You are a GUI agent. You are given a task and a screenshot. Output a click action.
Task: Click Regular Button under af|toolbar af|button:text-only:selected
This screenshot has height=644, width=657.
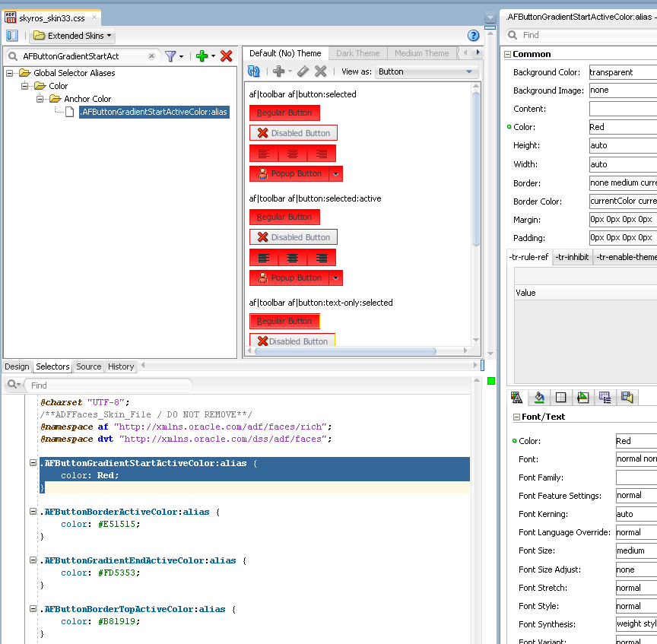[x=284, y=322]
